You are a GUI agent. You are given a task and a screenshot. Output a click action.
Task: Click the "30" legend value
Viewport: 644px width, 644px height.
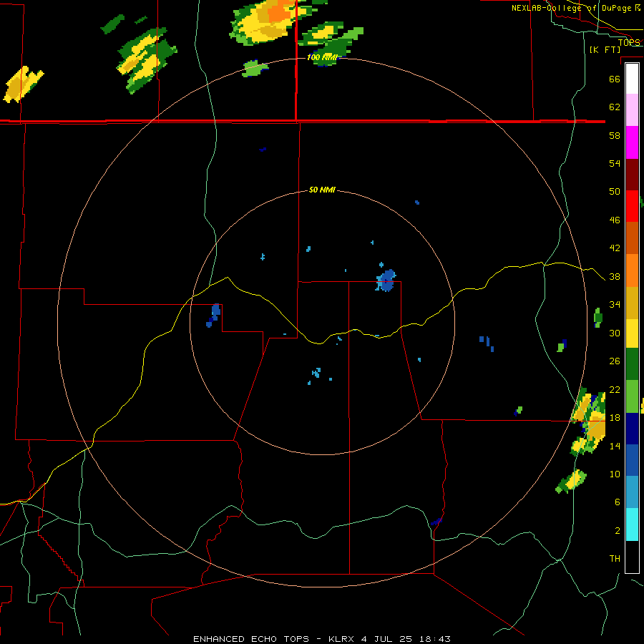click(x=615, y=333)
